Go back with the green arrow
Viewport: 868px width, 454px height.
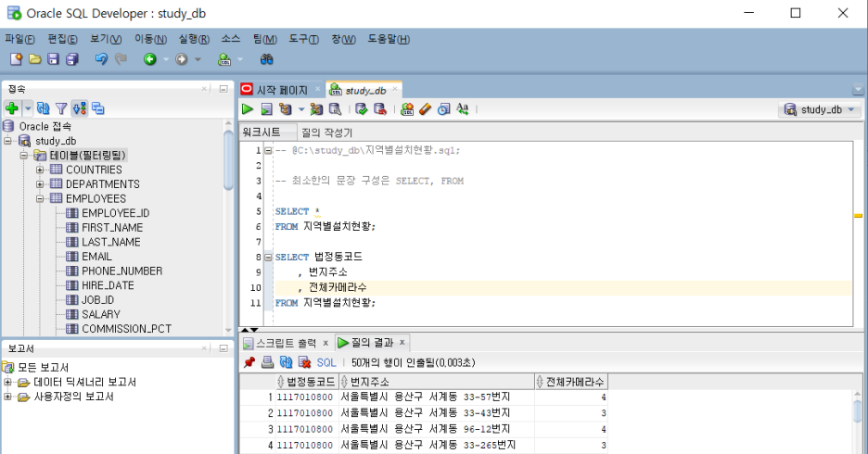(x=150, y=59)
